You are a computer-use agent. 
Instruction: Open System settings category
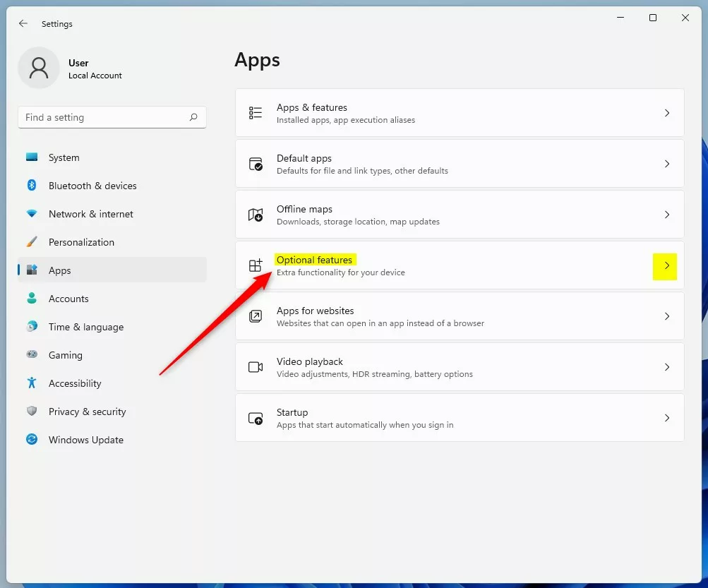coord(112,157)
